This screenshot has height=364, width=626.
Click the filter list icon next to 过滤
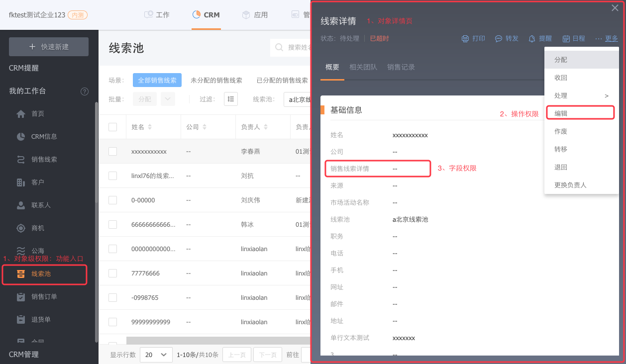point(231,99)
